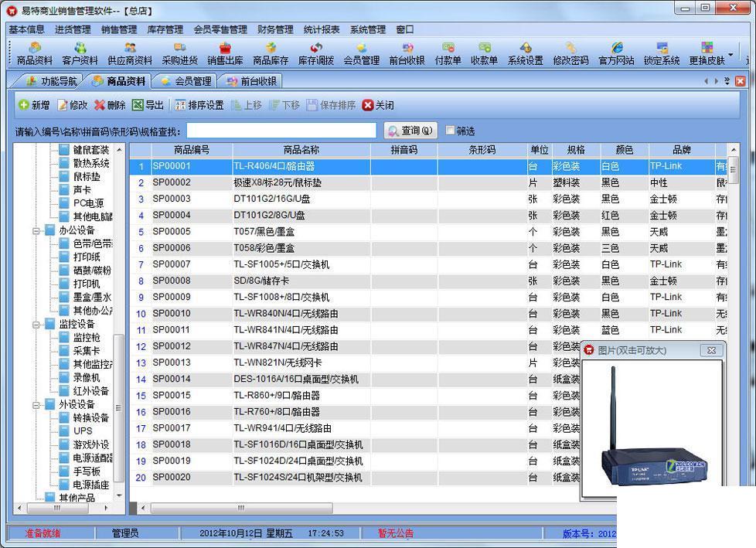Open the 进货管理 menu
756x548 pixels.
(x=73, y=29)
